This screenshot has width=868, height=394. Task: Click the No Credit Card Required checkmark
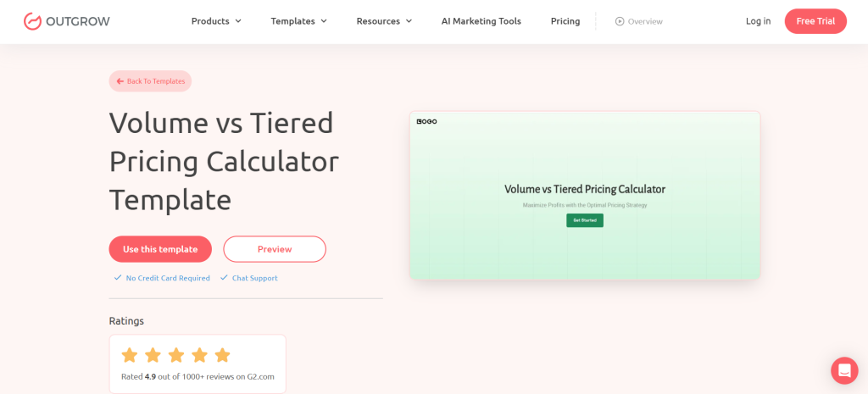(x=118, y=278)
